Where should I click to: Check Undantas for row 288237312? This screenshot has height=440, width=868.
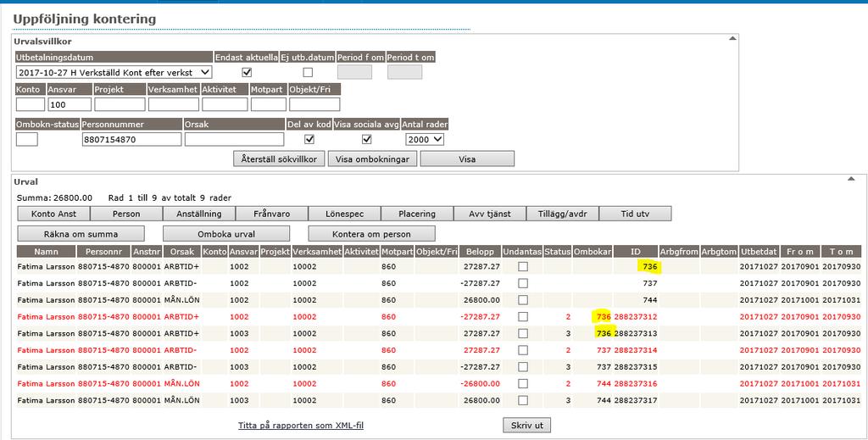point(522,316)
